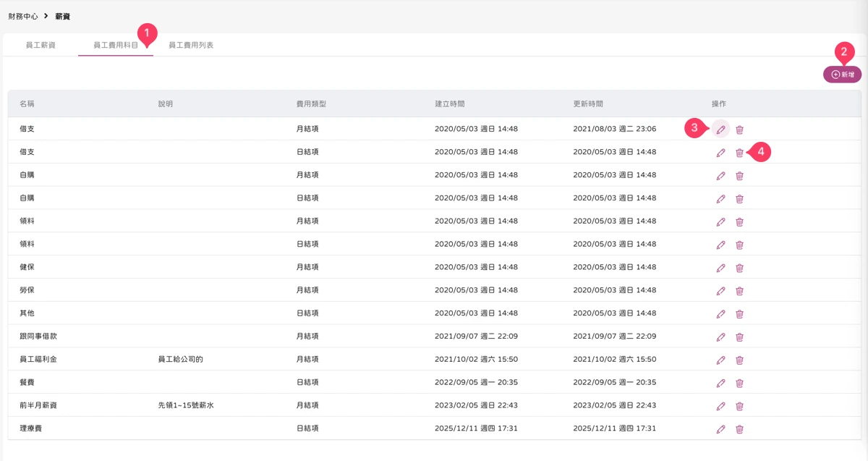Edit the 借支 日結項 row

[720, 153]
